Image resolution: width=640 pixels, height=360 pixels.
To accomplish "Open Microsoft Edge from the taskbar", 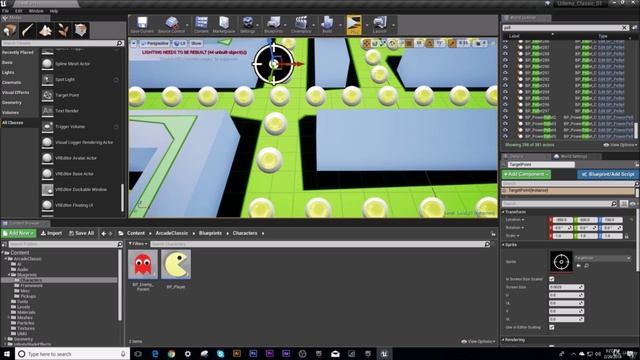I will [x=155, y=354].
